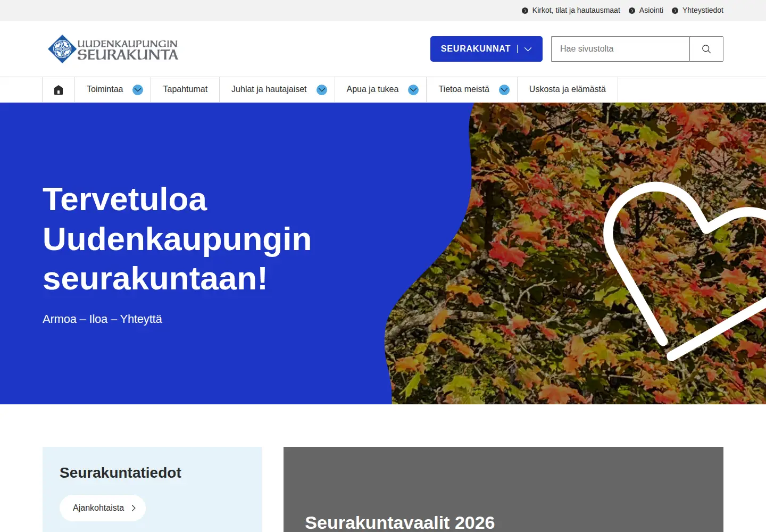
Task: Open the Juhlat ja hautajaiset menu item
Action: click(269, 89)
